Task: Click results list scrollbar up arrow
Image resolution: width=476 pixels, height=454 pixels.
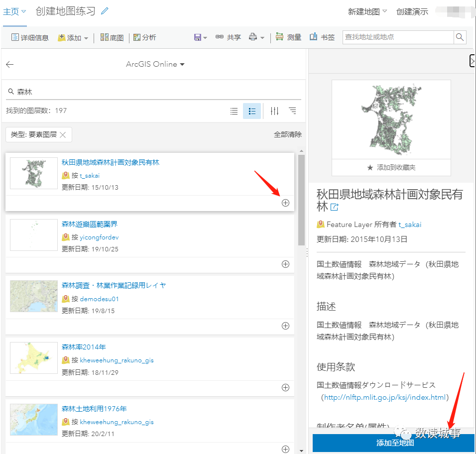Action: pos(301,151)
